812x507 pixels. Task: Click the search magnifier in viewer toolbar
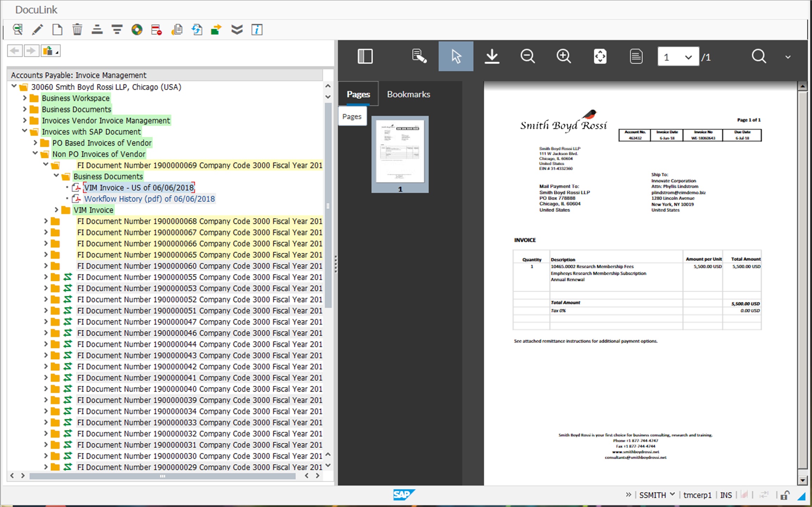pos(759,56)
